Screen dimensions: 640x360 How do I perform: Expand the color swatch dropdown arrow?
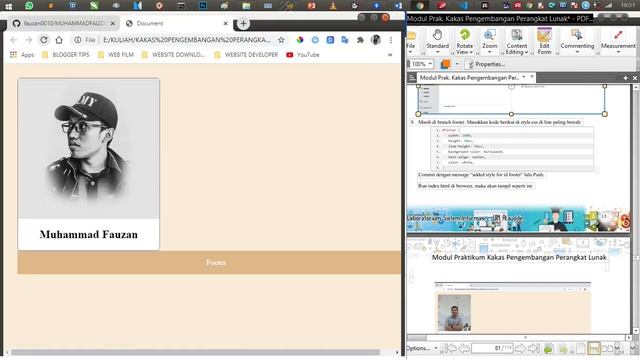point(457,64)
